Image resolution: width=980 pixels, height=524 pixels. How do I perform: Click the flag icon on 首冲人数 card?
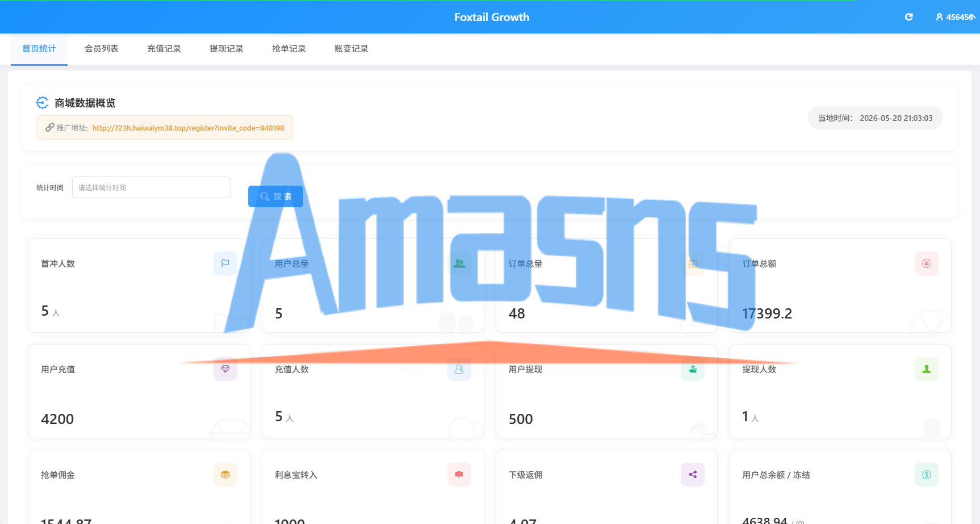(x=225, y=263)
